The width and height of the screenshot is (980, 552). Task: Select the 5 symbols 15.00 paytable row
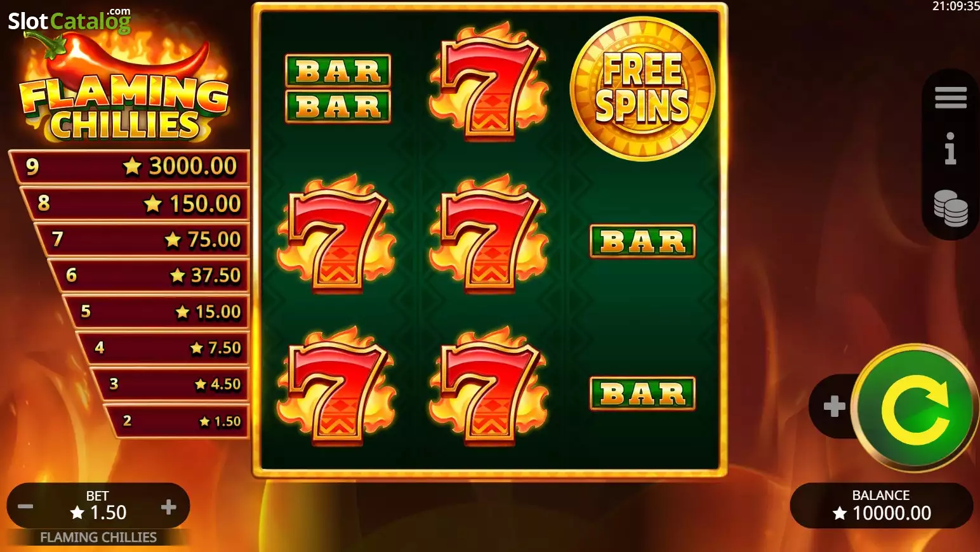(157, 312)
